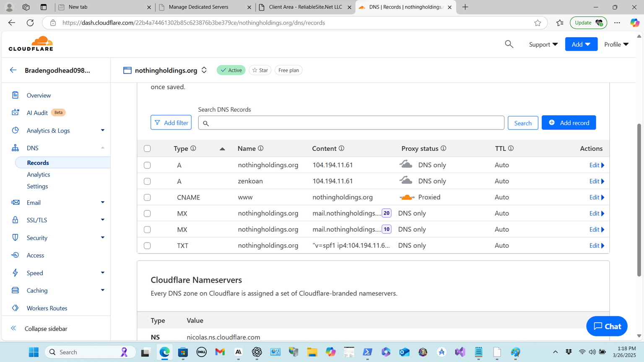The width and height of the screenshot is (644, 362).
Task: Check the MX priority 20 record checkbox
Action: (147, 213)
